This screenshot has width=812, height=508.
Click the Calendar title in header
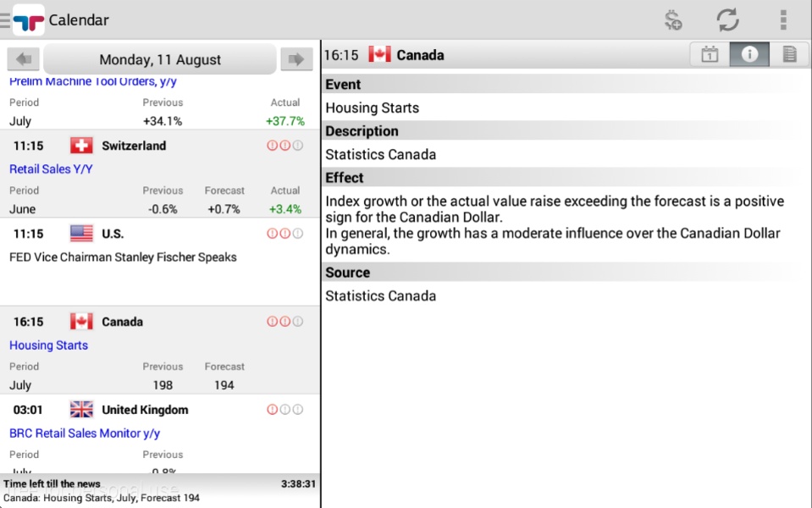coord(79,20)
